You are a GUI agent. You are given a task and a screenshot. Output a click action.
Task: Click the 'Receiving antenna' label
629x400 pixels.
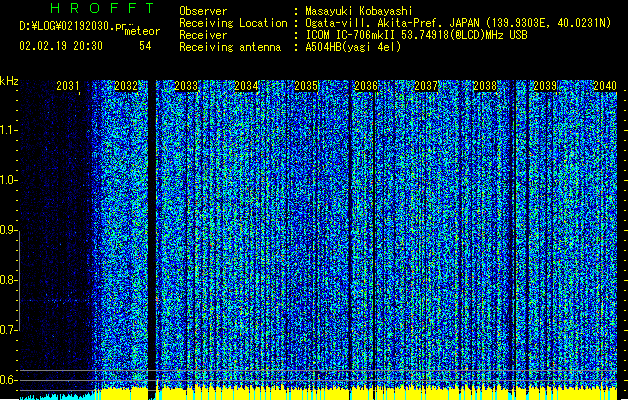coord(230,47)
